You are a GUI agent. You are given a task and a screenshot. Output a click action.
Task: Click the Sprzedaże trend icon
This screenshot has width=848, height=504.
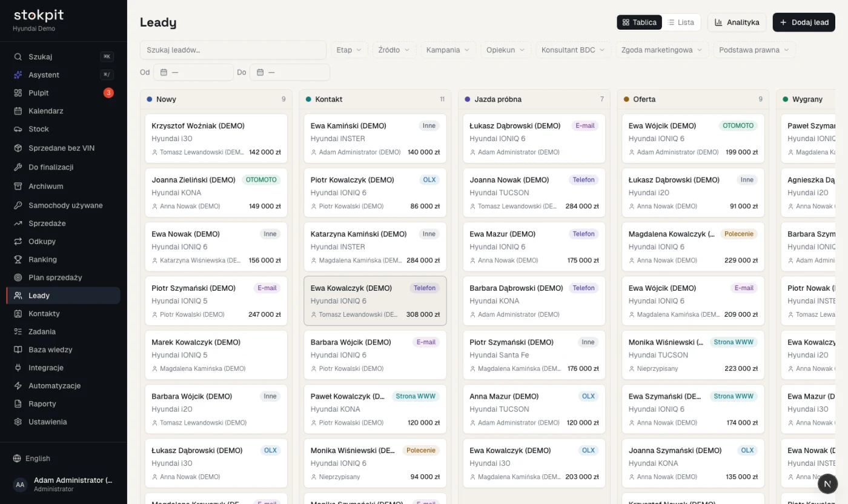coord(18,224)
